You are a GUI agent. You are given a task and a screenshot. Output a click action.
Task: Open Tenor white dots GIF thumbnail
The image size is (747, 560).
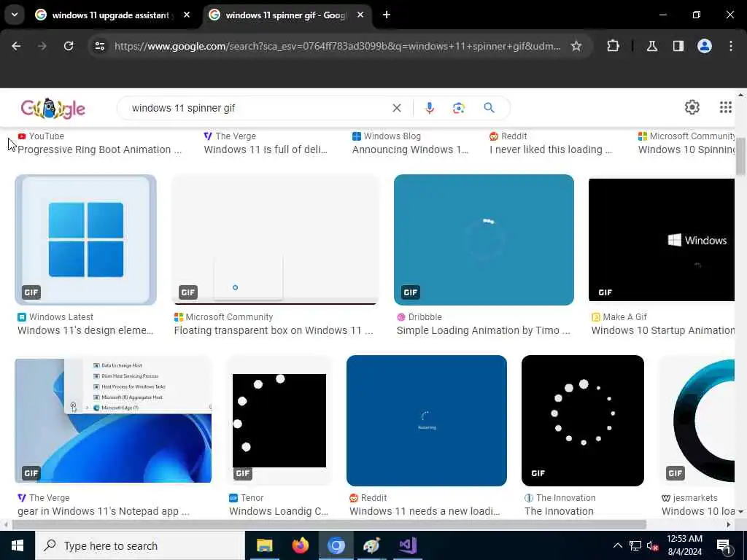coord(279,421)
